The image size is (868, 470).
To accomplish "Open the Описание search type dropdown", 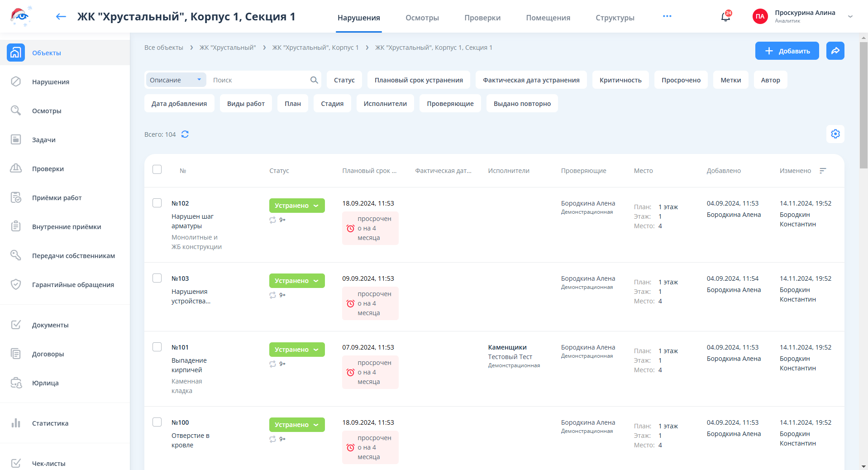I will click(176, 80).
